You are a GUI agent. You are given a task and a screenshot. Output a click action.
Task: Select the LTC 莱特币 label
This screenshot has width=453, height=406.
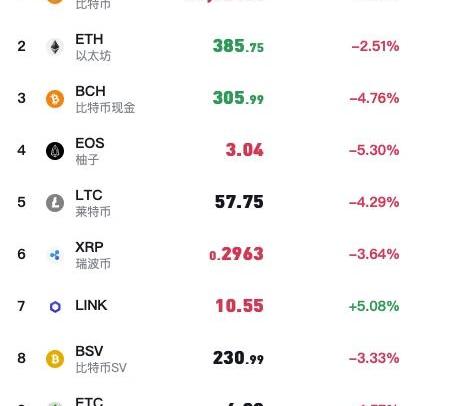tap(93, 203)
